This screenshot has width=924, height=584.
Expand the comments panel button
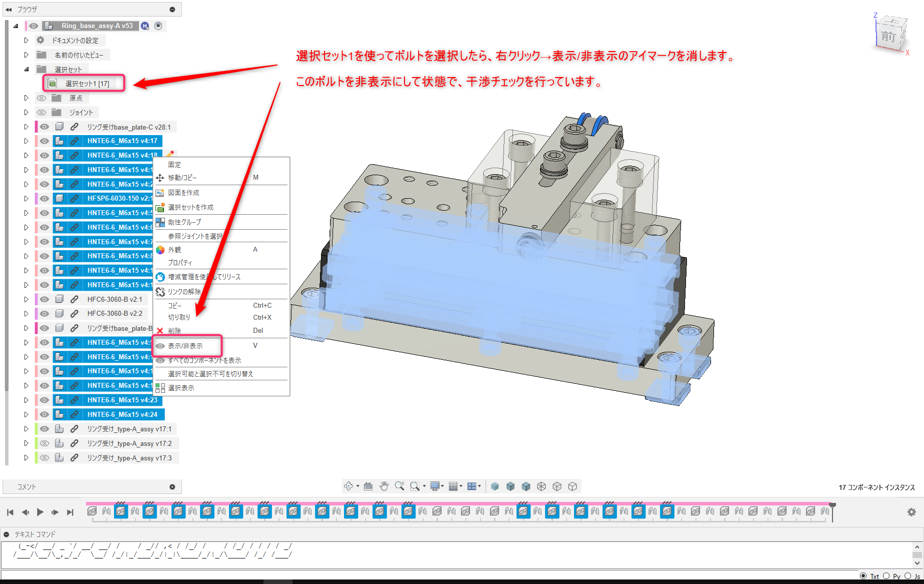172,487
